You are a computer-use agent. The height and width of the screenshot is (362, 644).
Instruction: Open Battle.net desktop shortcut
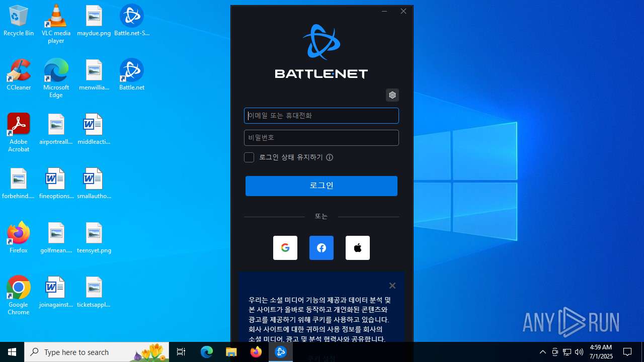(x=132, y=75)
